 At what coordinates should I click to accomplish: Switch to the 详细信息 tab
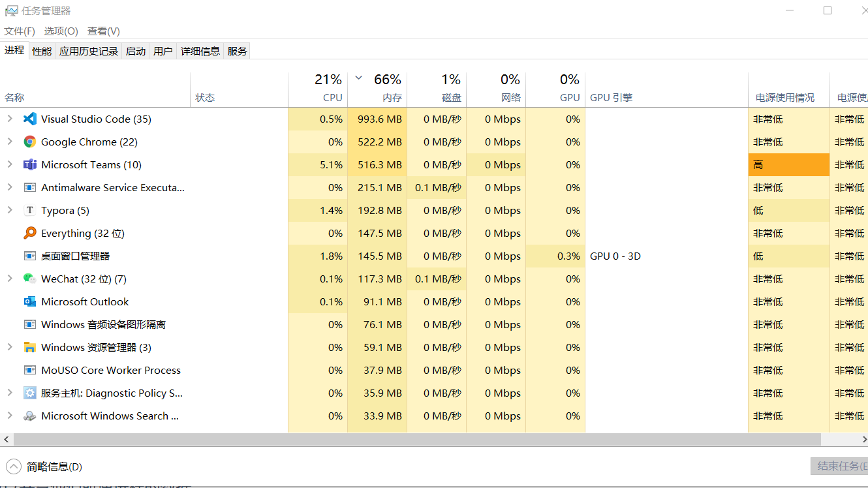tap(200, 51)
